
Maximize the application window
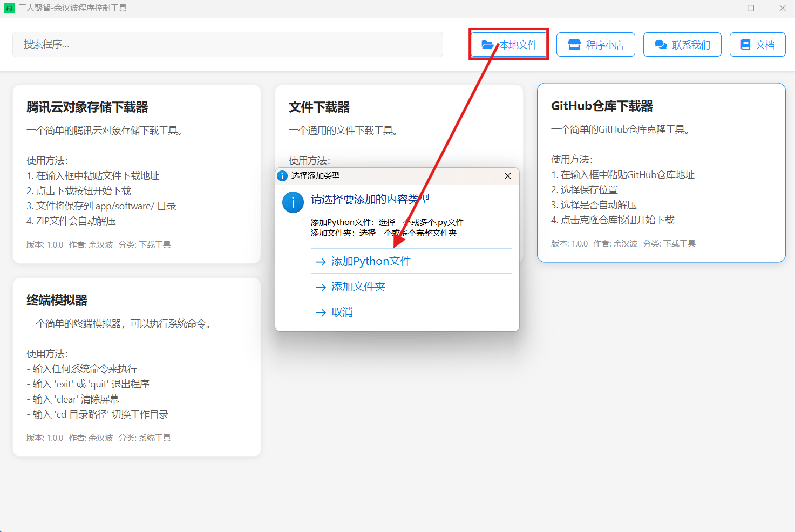click(750, 8)
